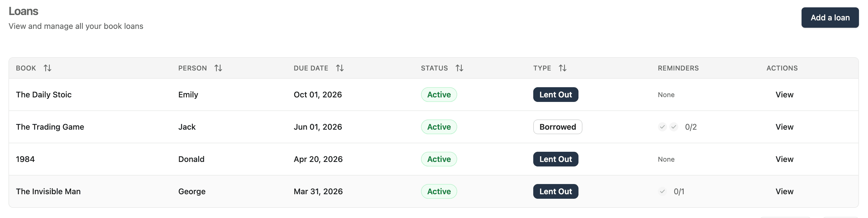Click Lent Out badge for The Daily Stoic
Screen dimensions: 868x218
(x=555, y=95)
